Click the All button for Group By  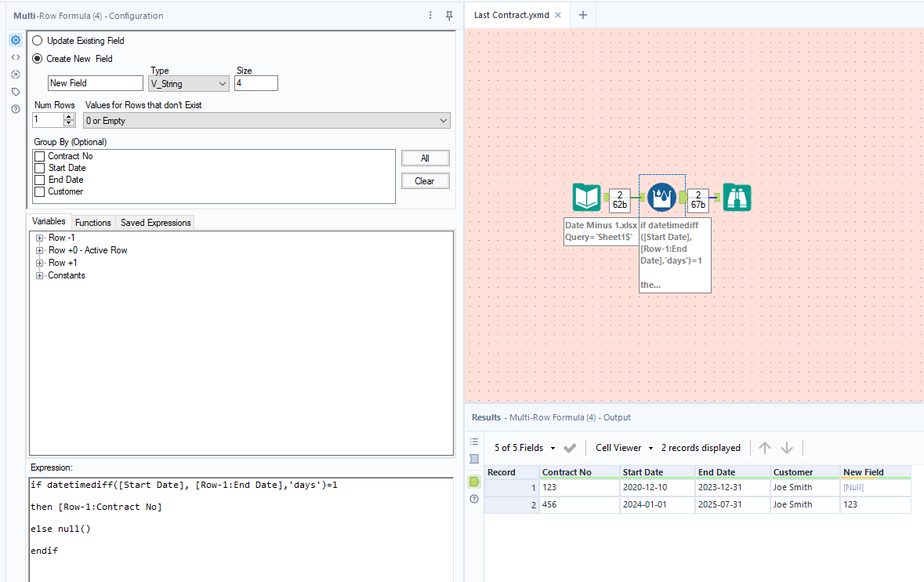click(x=425, y=158)
